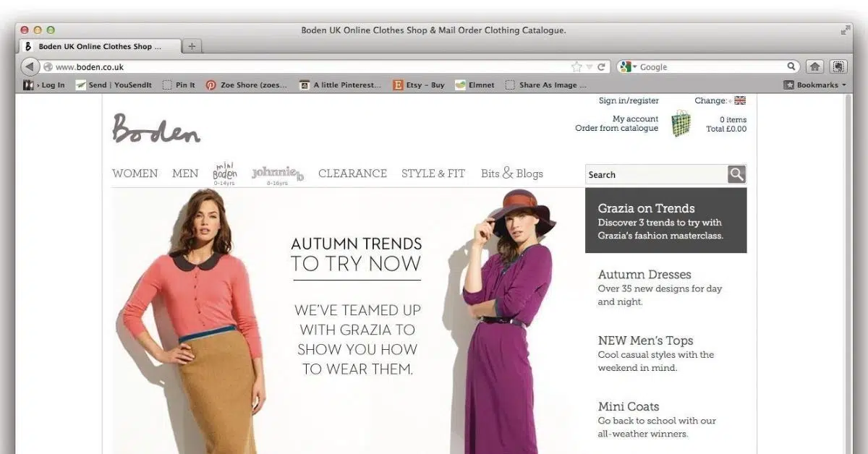Open the CLEARANCE section
Viewport: 868px width, 454px height.
click(352, 174)
